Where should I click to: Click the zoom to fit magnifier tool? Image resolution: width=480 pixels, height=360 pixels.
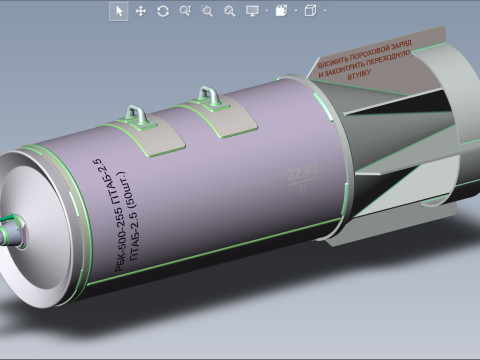[230, 11]
